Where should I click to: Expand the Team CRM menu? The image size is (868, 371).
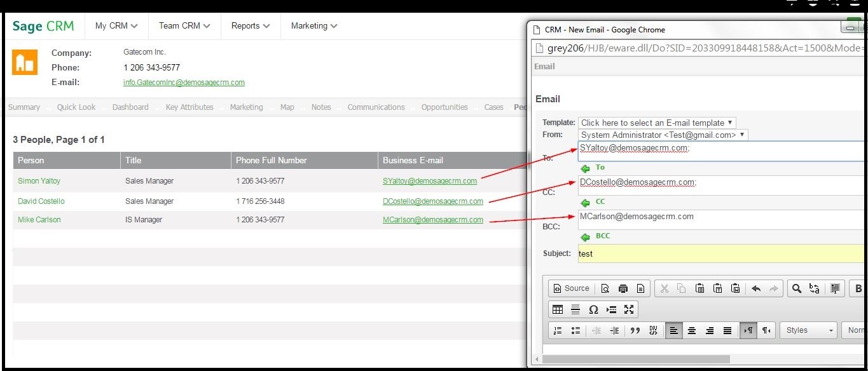point(184,26)
